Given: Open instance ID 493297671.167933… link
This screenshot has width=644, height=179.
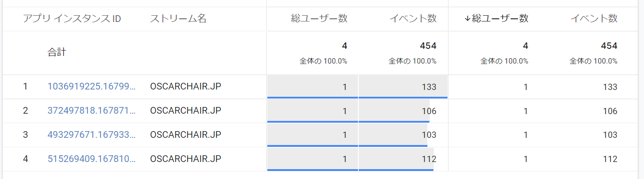Looking at the screenshot, I should [x=91, y=135].
